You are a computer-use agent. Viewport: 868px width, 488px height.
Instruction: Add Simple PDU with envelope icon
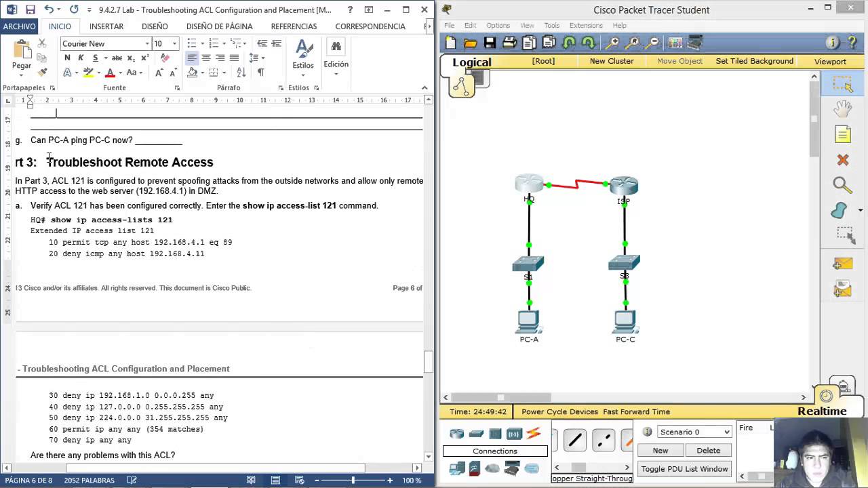(843, 264)
